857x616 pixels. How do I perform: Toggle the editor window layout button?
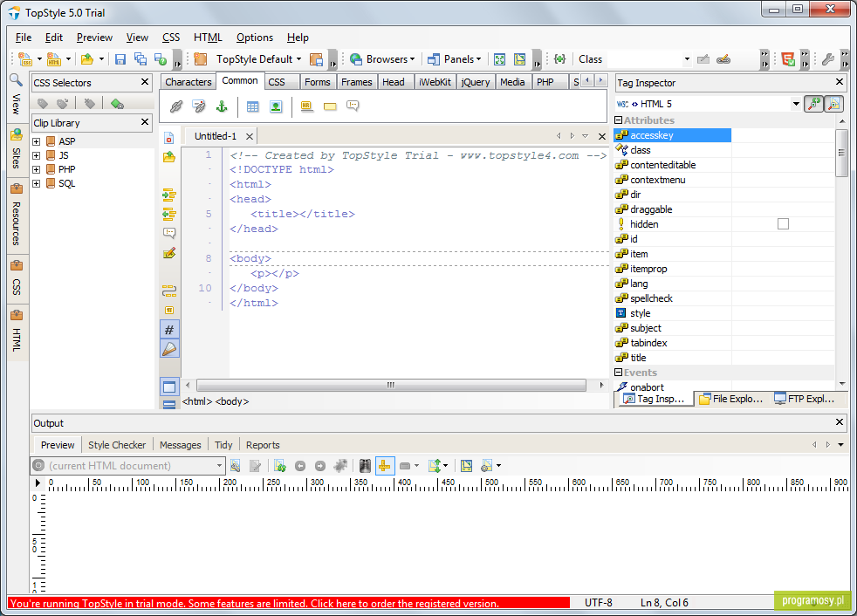[x=169, y=387]
